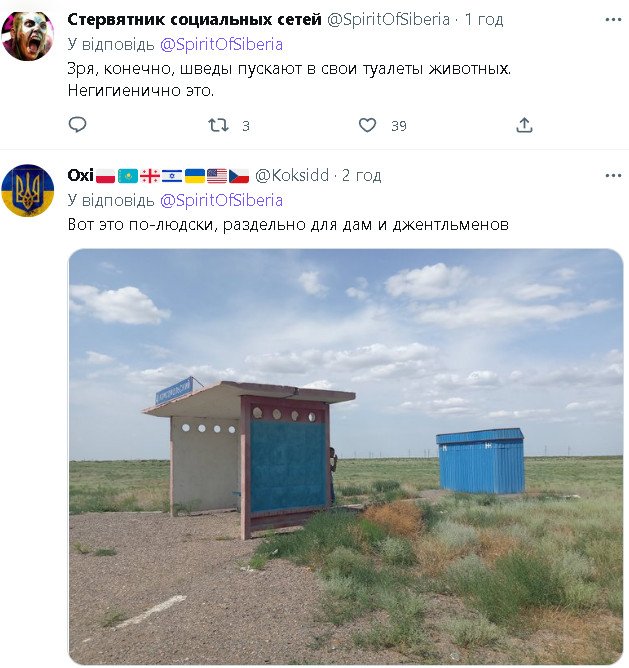
Task: Open more options for Oxi's tweet
Action: point(613,176)
